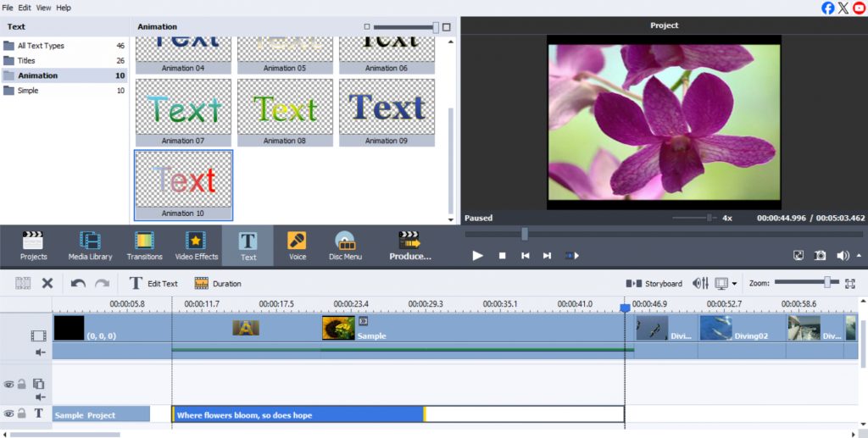Take a snapshot with the camera icon
The image size is (868, 438).
(x=820, y=255)
